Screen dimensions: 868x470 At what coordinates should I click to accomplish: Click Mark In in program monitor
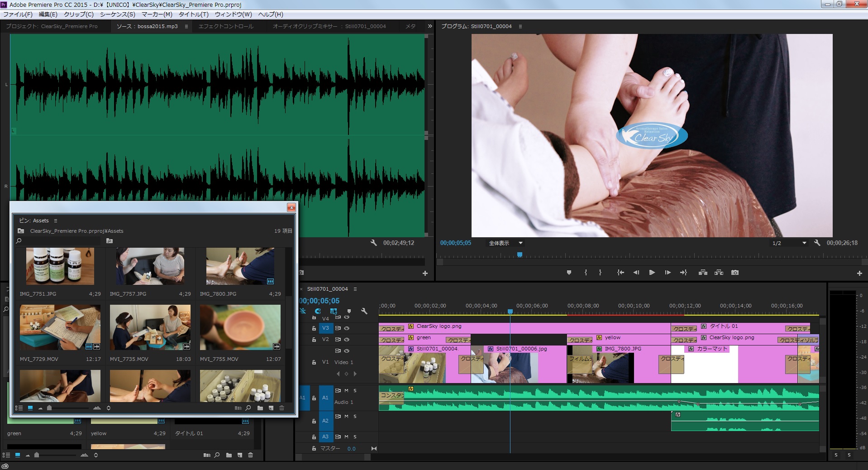pyautogui.click(x=586, y=273)
